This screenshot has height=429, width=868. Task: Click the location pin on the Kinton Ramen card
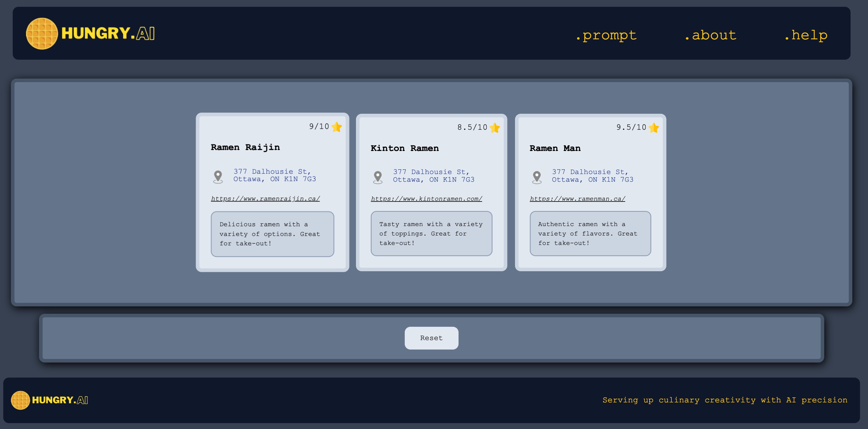[378, 177]
